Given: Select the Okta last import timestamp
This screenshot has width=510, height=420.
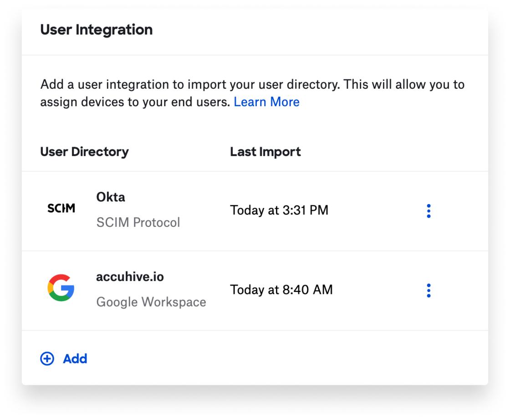Looking at the screenshot, I should click(x=279, y=210).
